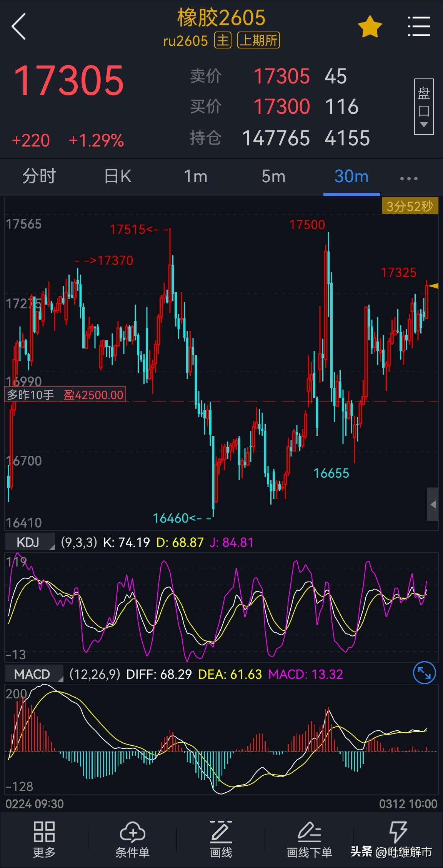Image resolution: width=443 pixels, height=868 pixels.
Task: Click the 17325 latest high label
Action: [x=399, y=273]
